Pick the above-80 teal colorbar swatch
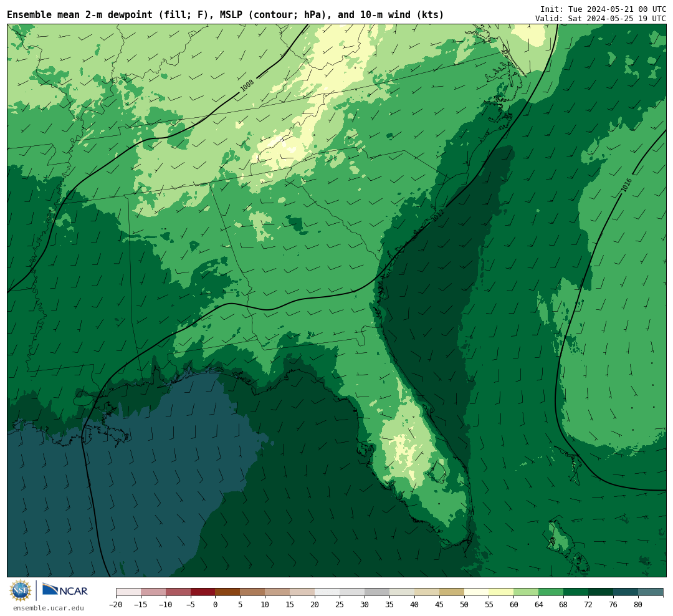Image resolution: width=673 pixels, height=616 pixels. [651, 592]
